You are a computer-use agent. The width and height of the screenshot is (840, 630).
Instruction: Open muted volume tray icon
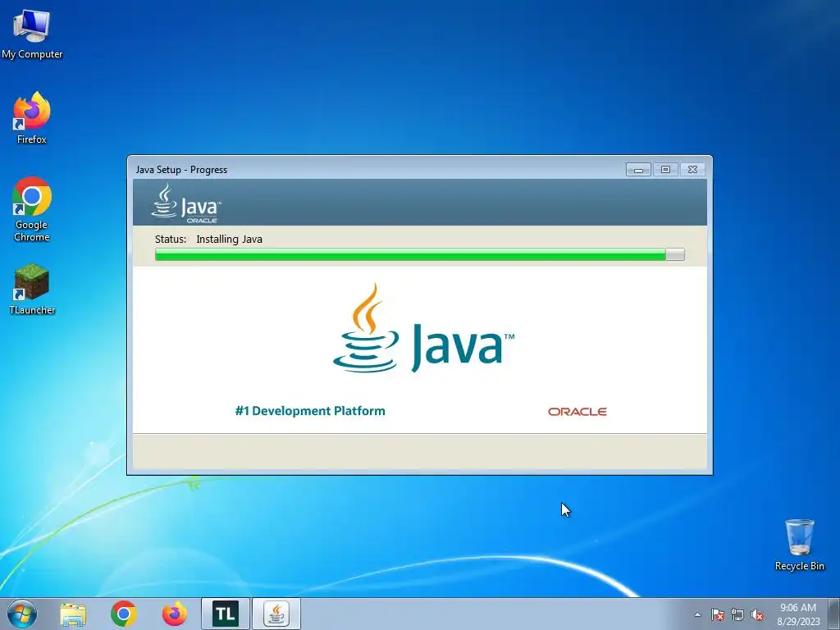tap(757, 614)
